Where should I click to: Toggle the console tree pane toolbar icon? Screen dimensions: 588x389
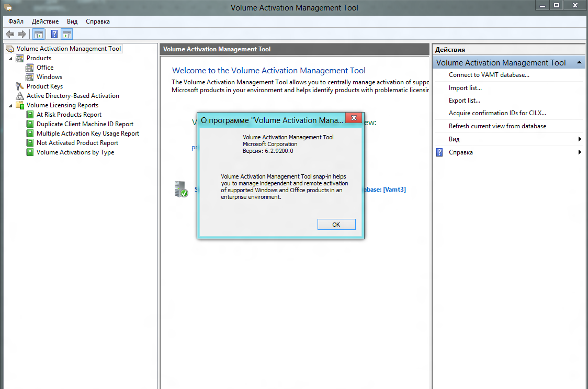click(38, 35)
